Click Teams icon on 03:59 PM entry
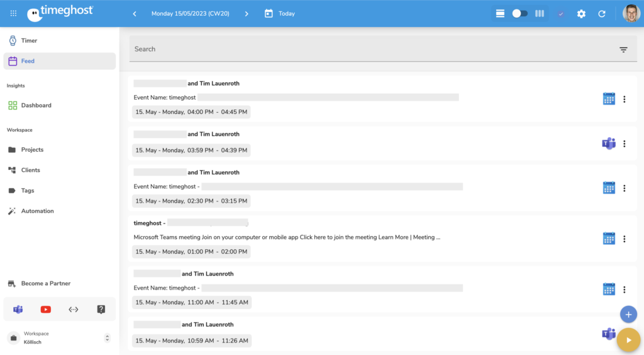Viewport: 644px width, 355px height. coord(608,144)
